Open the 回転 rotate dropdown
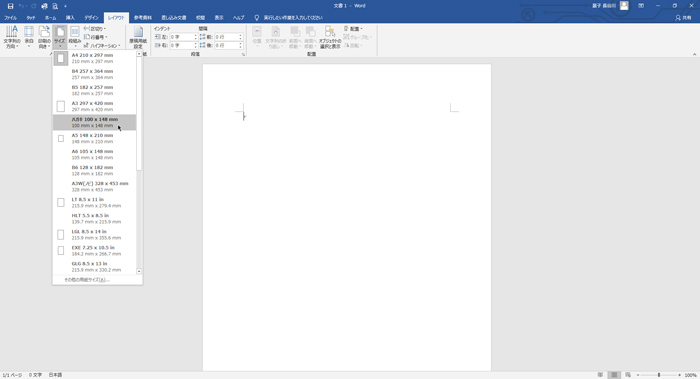 (353, 46)
